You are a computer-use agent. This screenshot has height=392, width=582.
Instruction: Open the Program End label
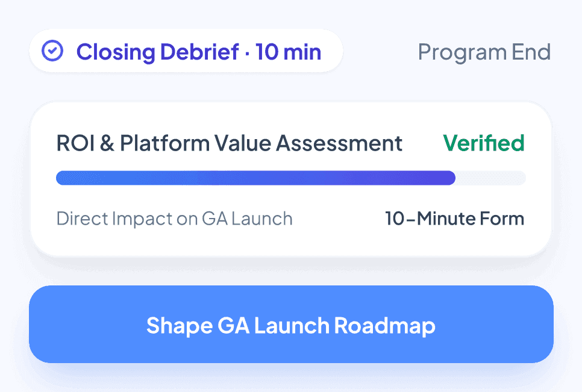484,52
